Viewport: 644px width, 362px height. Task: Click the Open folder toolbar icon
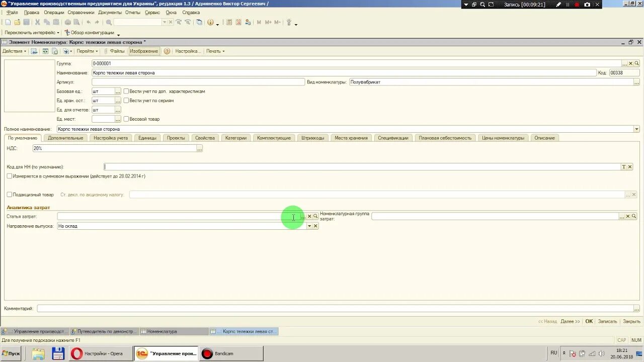click(x=17, y=22)
